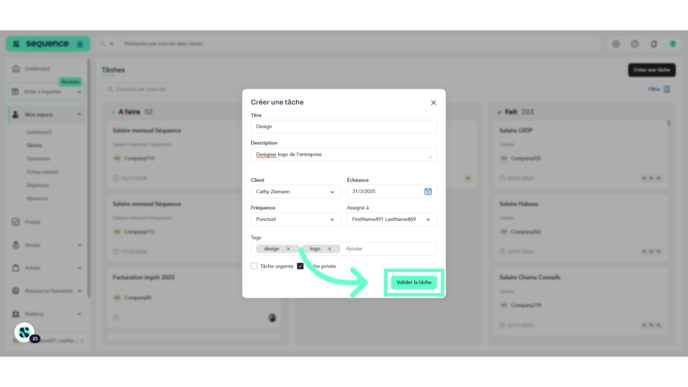Uncheck the Tâche privée checkbox
688x387 pixels.
click(300, 266)
